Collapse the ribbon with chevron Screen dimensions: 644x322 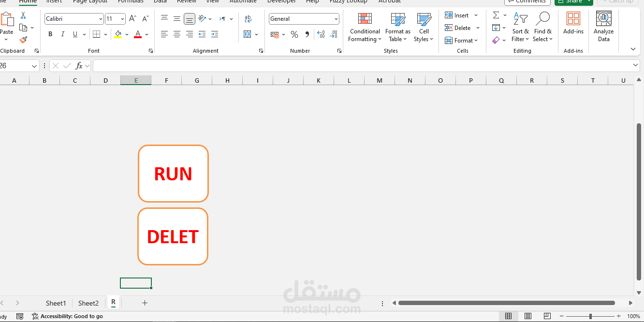(633, 49)
